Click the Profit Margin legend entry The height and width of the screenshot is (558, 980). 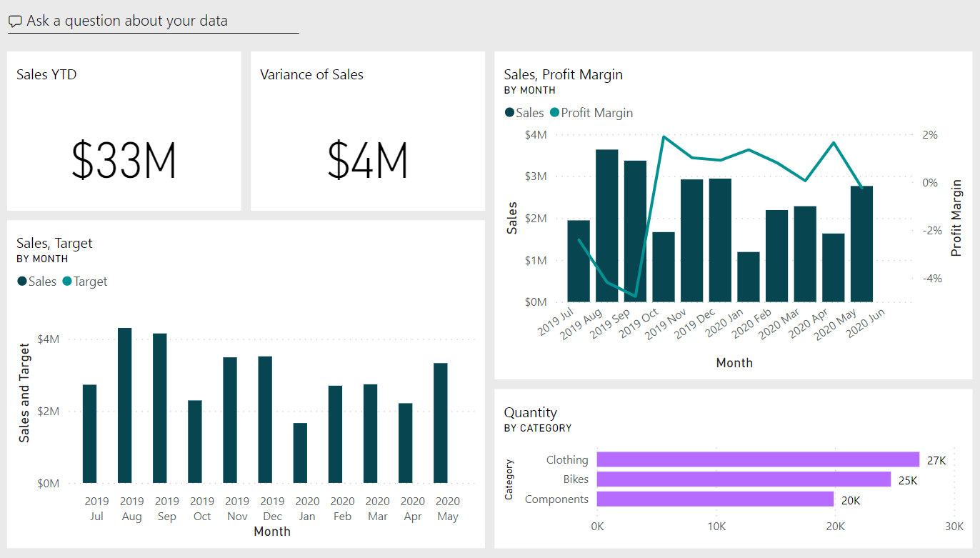(591, 113)
